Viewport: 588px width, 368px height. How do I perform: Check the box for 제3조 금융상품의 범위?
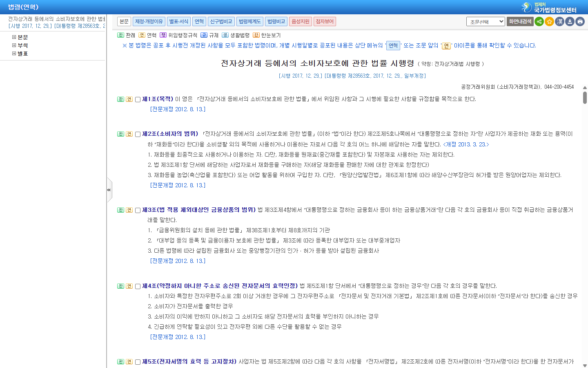click(x=138, y=210)
